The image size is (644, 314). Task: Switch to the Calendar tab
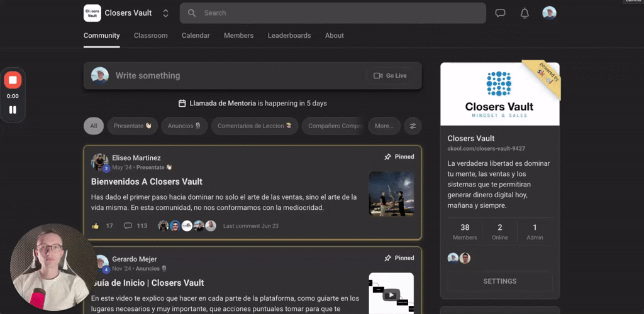tap(196, 36)
